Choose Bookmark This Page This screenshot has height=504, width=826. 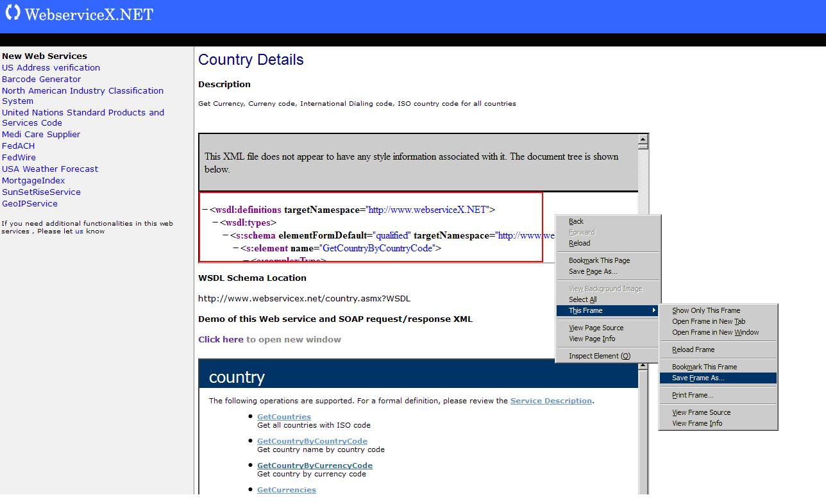(607, 260)
